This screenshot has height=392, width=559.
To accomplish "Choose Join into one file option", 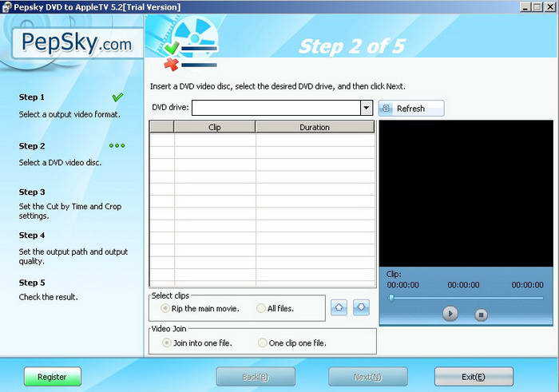I will pos(196,343).
